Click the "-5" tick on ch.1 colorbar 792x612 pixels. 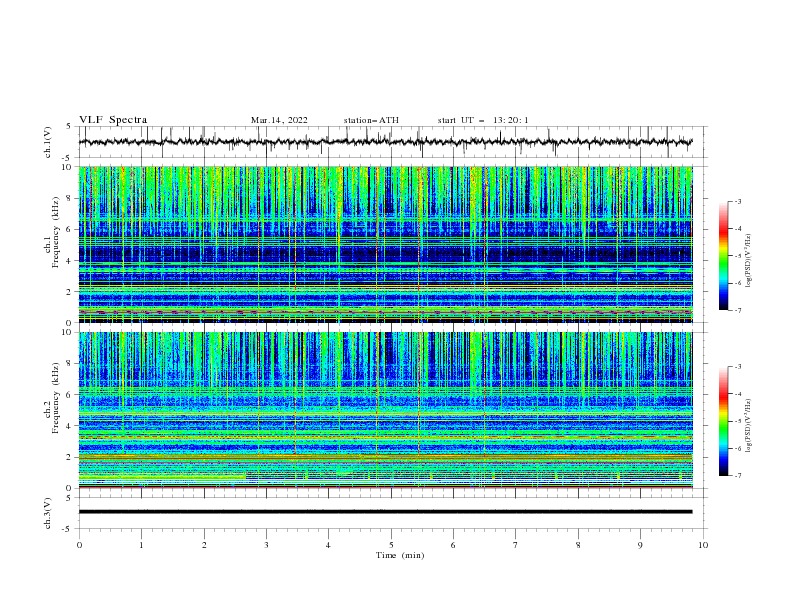[738, 256]
